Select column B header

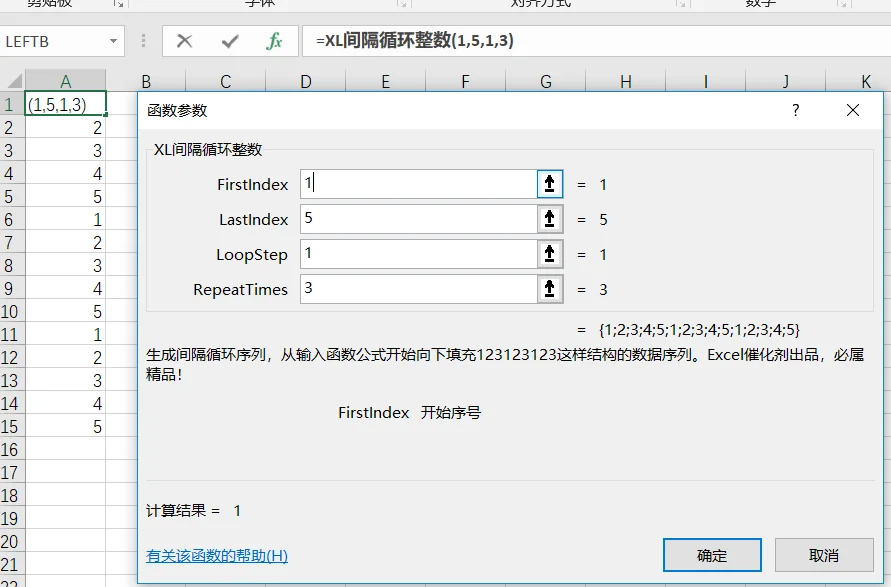[146, 81]
